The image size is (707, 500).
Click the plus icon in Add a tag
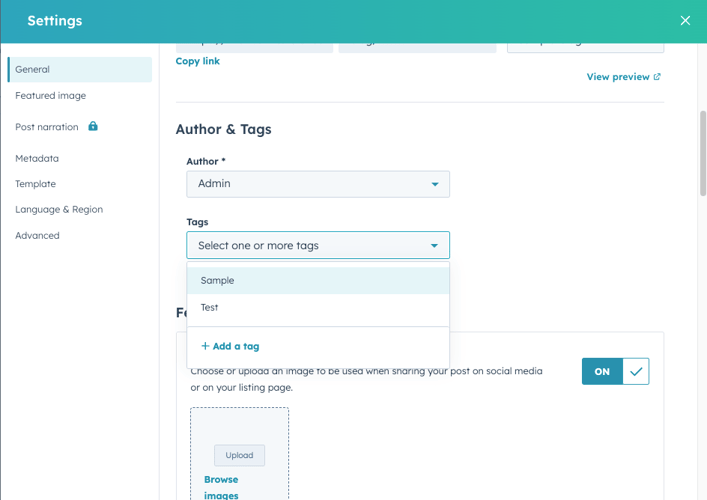tap(205, 346)
